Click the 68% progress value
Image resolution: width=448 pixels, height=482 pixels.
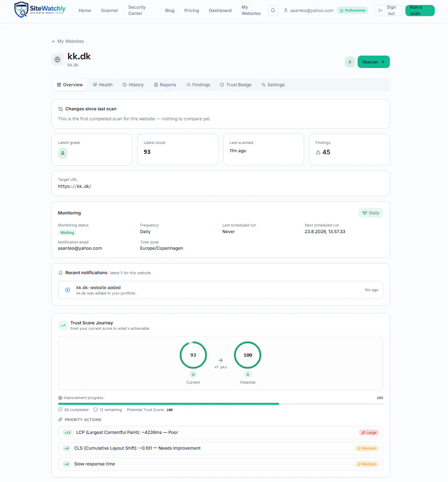click(x=380, y=398)
